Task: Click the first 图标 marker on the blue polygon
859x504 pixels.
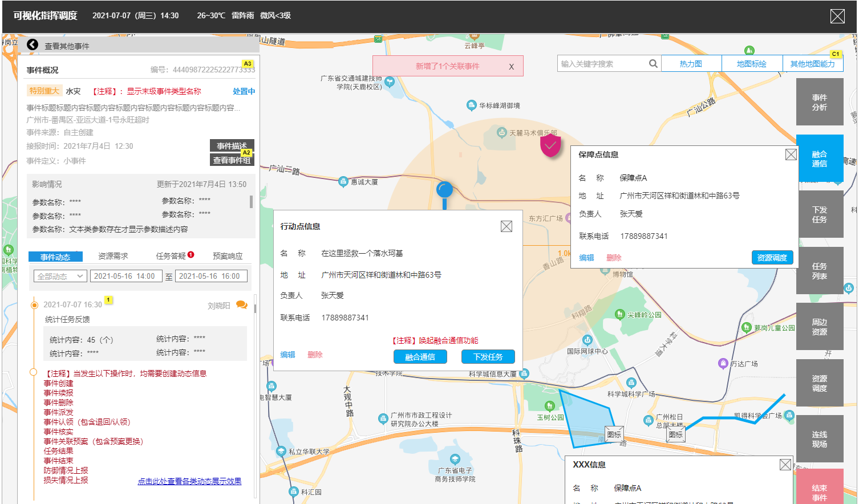Action: 614,434
